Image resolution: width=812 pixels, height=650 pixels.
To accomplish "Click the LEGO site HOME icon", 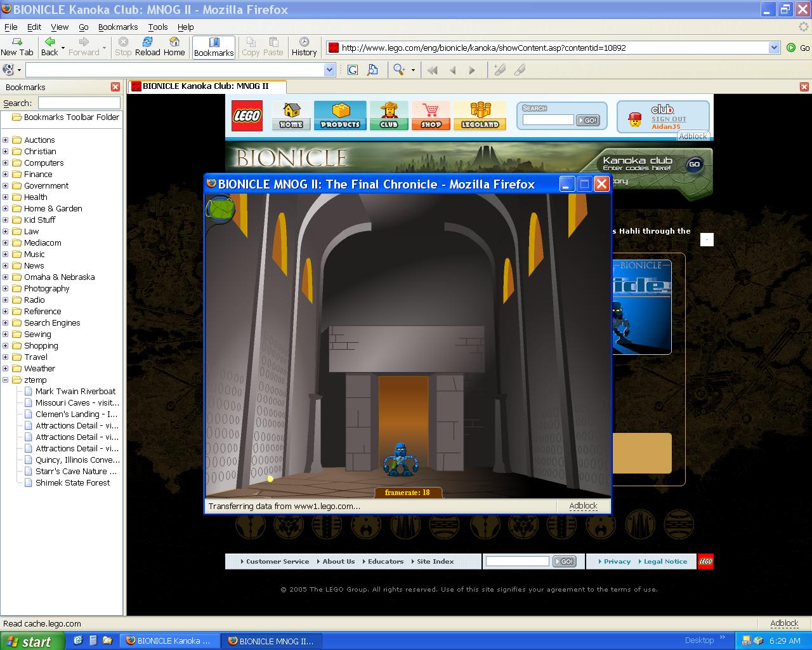I will [x=291, y=116].
